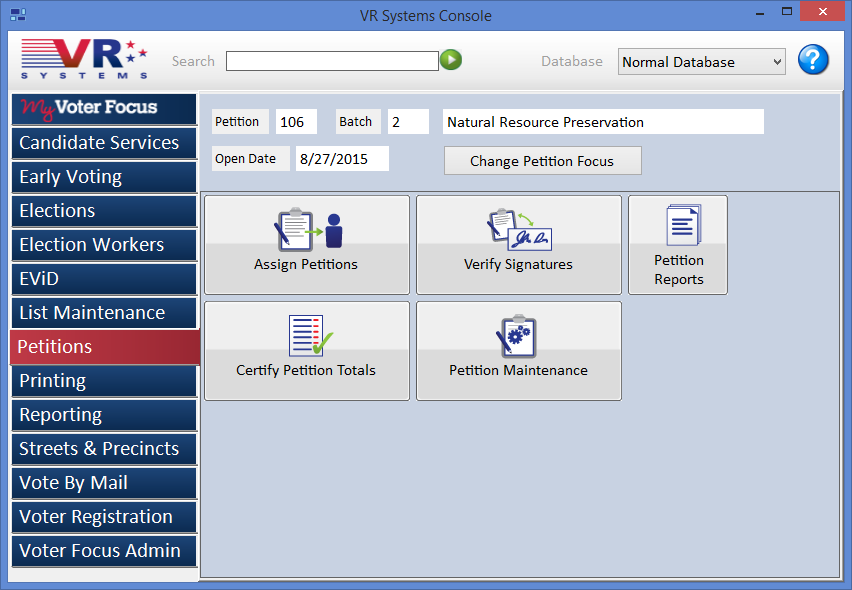This screenshot has height=590, width=852.
Task: Click the green search go arrow icon
Action: (x=450, y=60)
